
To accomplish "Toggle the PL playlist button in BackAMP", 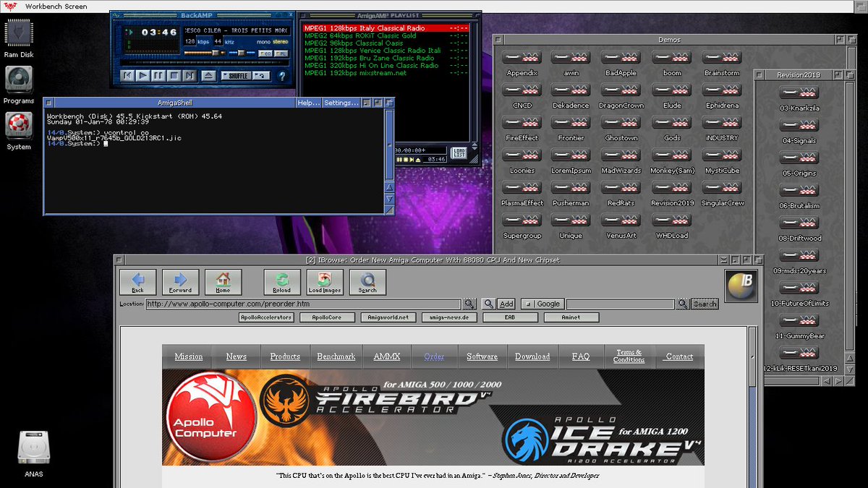I will point(281,53).
